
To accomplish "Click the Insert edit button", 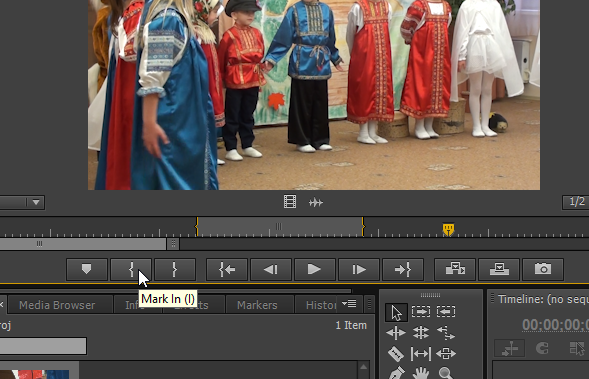I will coord(455,269).
